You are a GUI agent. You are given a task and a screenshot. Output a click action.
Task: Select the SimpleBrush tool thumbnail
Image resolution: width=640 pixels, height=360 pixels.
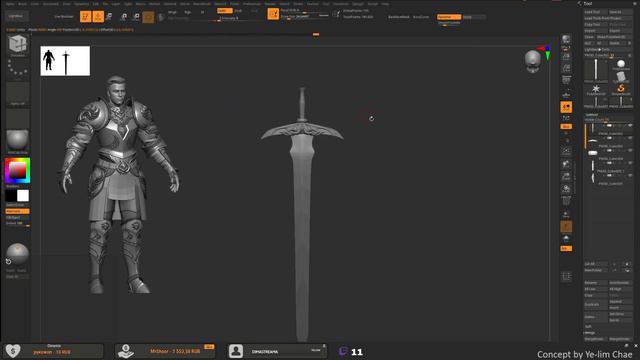pyautogui.click(x=621, y=90)
